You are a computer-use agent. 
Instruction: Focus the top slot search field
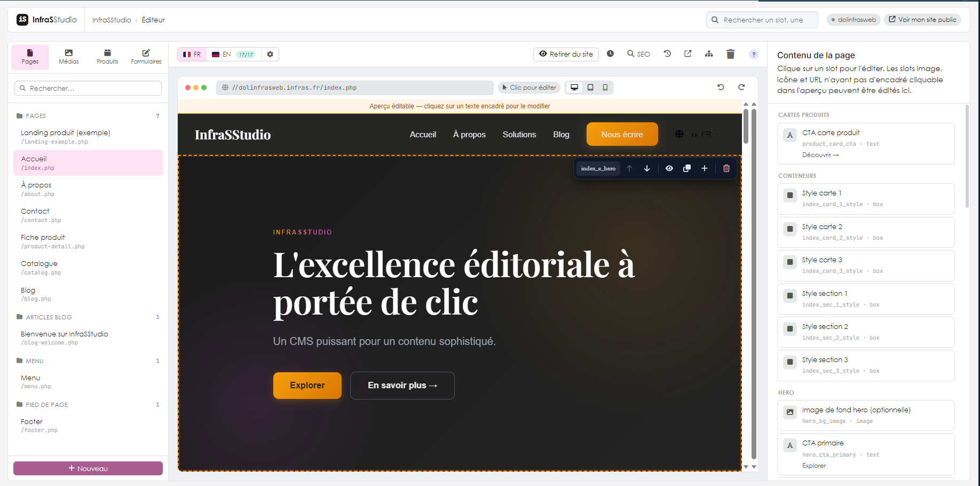[x=762, y=20]
